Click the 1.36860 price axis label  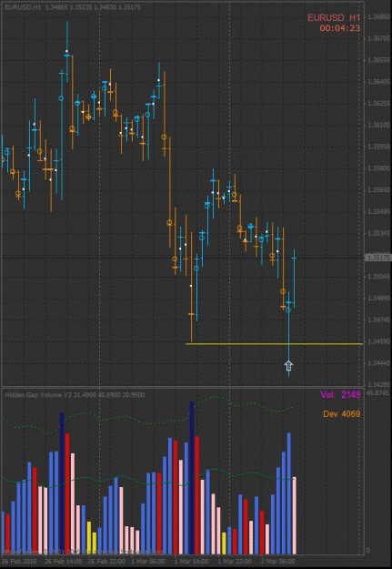click(378, 16)
